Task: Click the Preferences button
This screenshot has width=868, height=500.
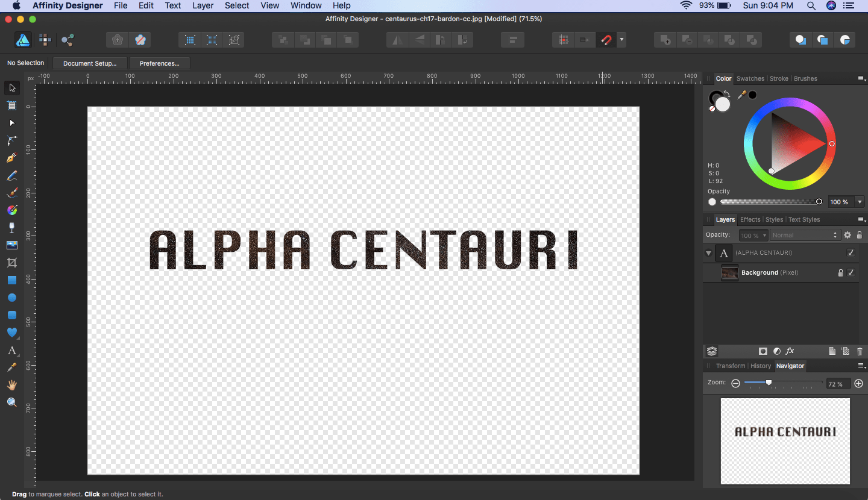Action: [x=159, y=63]
